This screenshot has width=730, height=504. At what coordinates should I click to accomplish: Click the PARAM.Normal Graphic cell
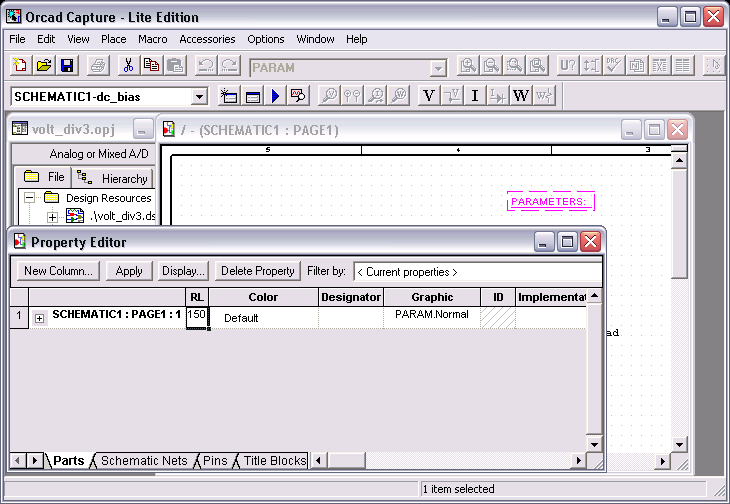(432, 317)
